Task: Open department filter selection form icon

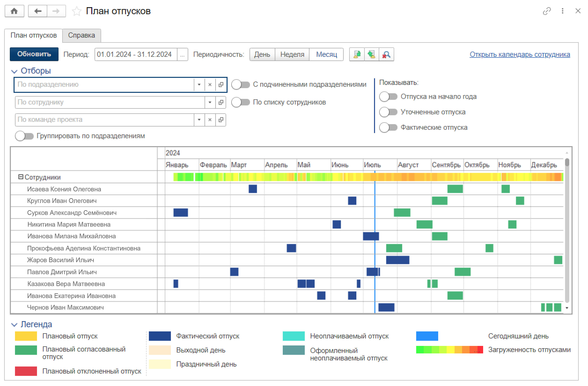Action: click(221, 85)
